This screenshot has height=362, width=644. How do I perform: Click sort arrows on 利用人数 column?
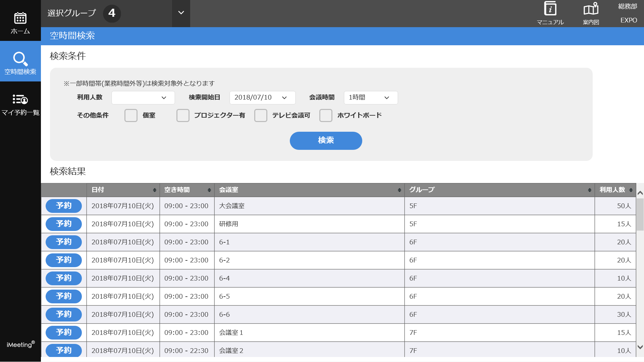click(x=631, y=190)
